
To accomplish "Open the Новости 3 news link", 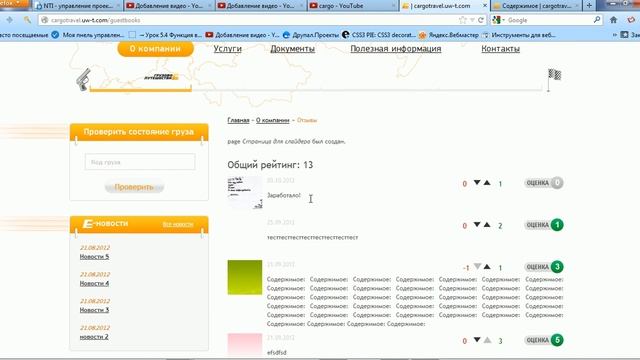I will [x=94, y=310].
